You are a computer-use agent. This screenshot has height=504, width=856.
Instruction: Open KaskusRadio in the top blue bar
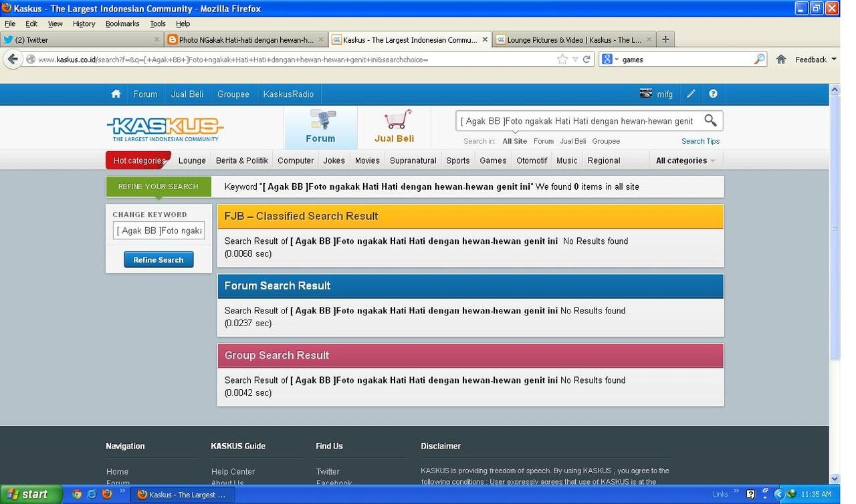[289, 94]
